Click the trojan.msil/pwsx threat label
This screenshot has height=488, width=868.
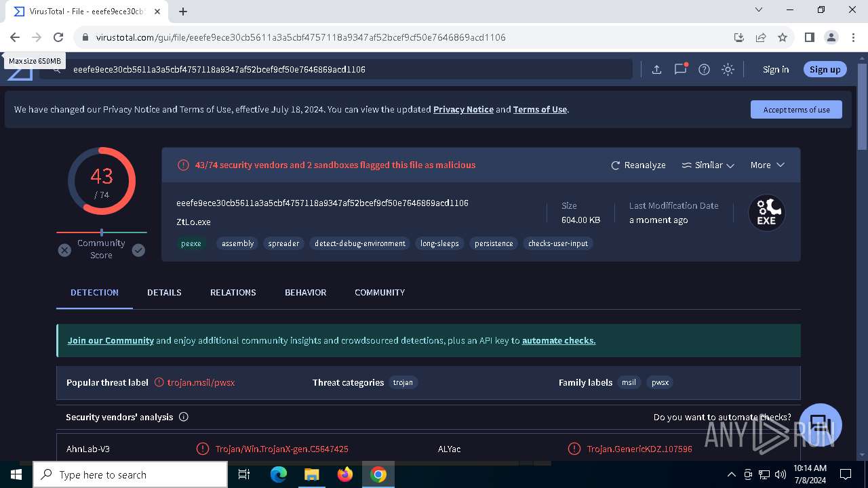[201, 382]
